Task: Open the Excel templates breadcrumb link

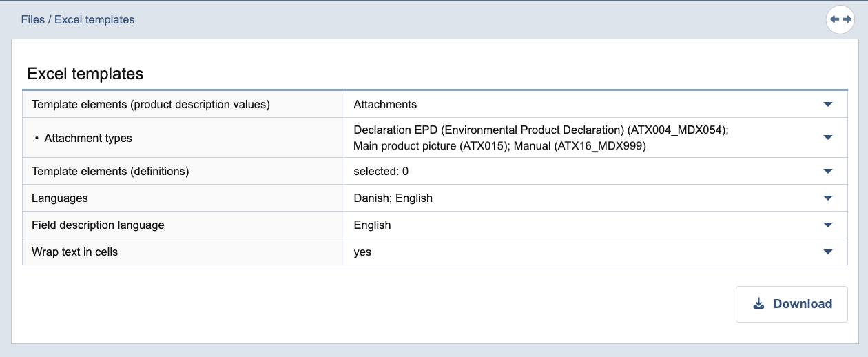Action: click(x=94, y=19)
